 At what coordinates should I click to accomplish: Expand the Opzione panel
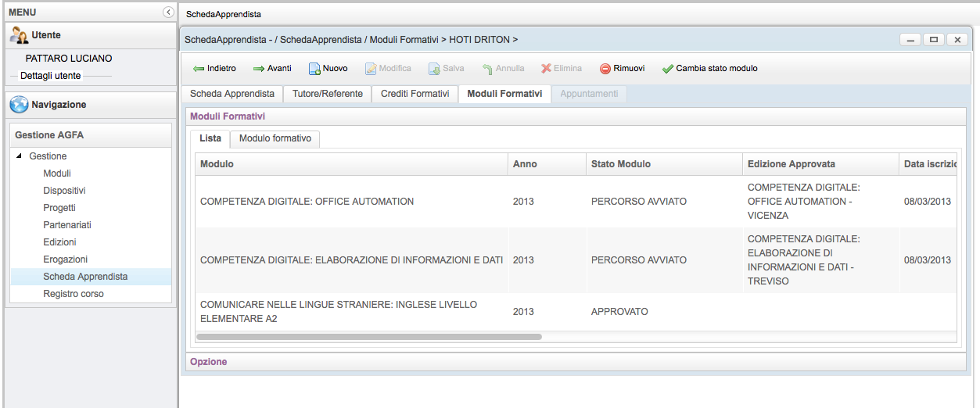click(x=208, y=362)
